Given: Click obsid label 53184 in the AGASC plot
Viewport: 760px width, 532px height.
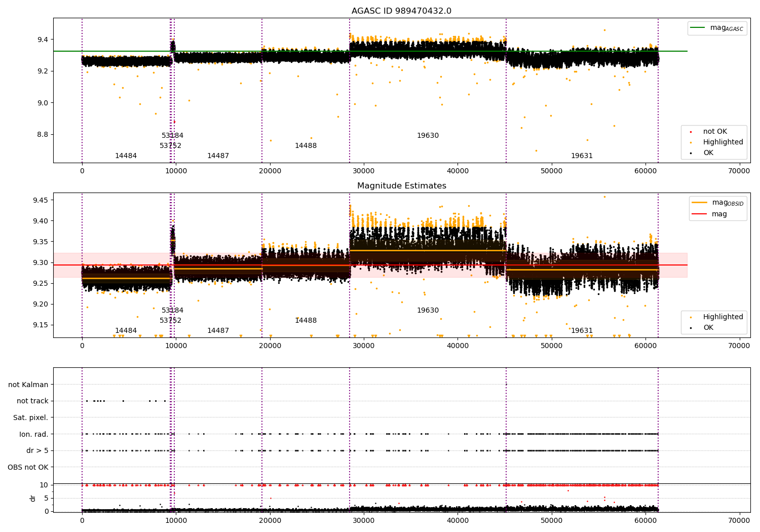Looking at the screenshot, I should point(172,136).
